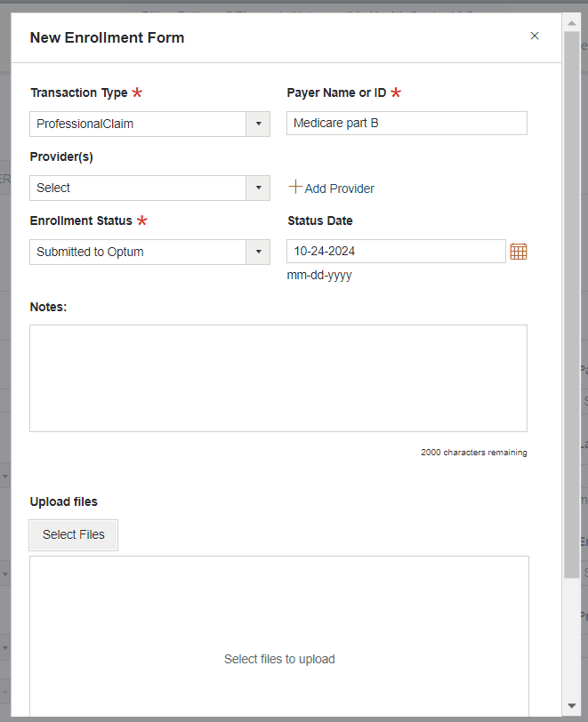Click the Select Files button
The height and width of the screenshot is (722, 588).
tap(73, 534)
